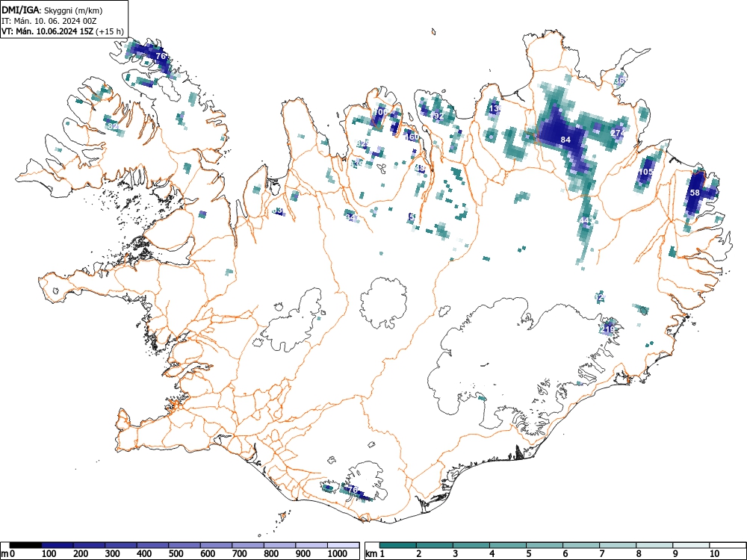
Task: Click the 'km' unit label of the legend
Action: coord(371,554)
